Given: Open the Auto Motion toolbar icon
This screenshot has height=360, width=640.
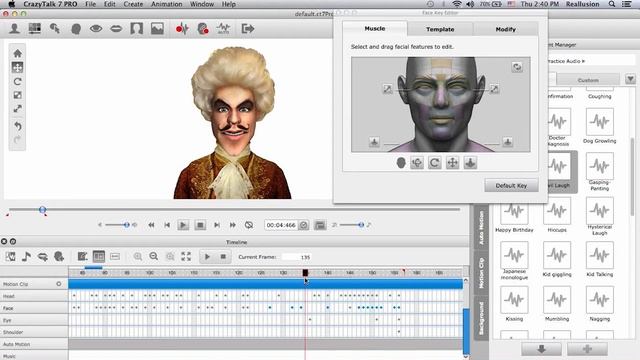Looking at the screenshot, I should (223, 29).
